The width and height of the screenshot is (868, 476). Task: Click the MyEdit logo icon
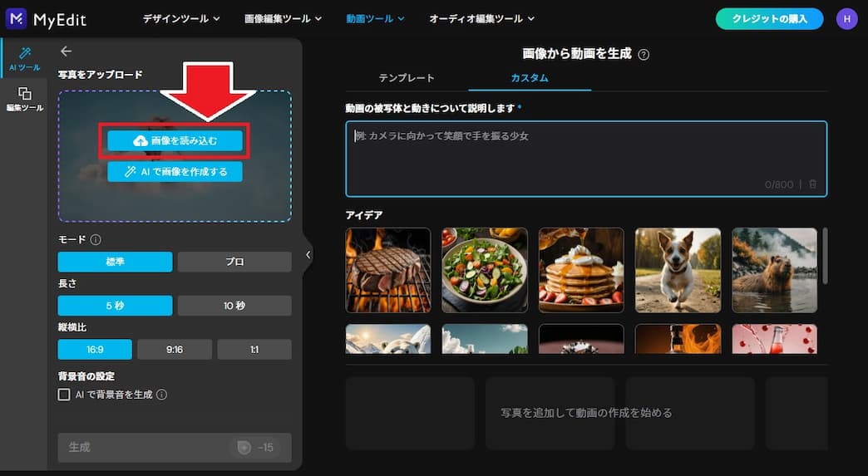click(16, 18)
